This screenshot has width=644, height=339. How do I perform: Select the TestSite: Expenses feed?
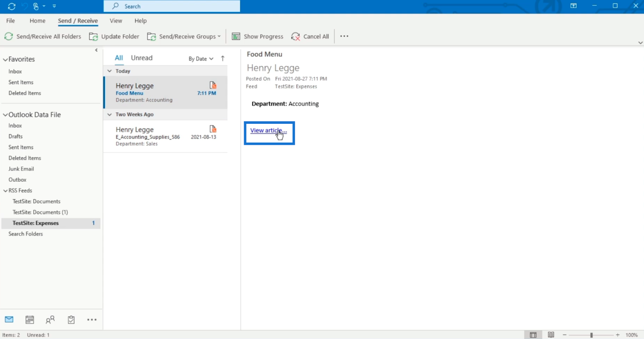pos(51,223)
